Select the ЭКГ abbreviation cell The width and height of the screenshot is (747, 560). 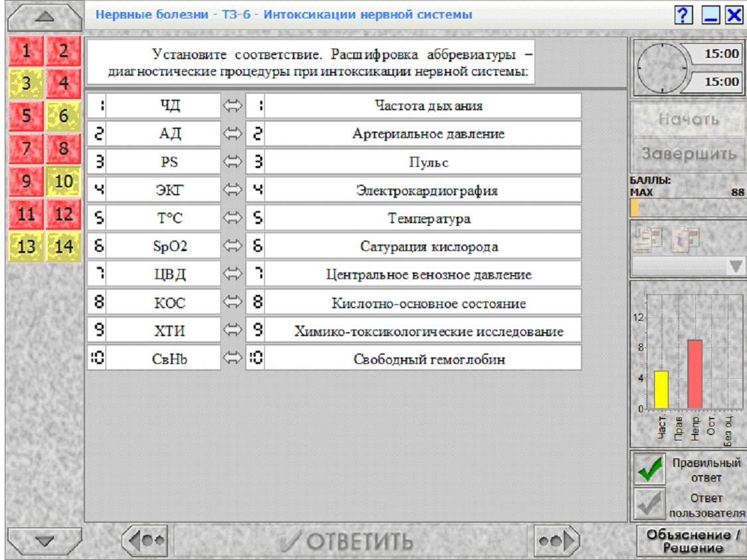[x=163, y=190]
